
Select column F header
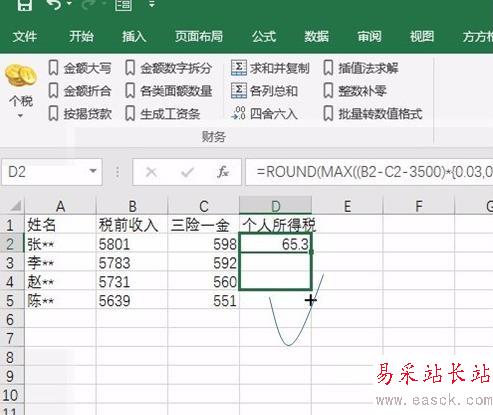coord(419,206)
